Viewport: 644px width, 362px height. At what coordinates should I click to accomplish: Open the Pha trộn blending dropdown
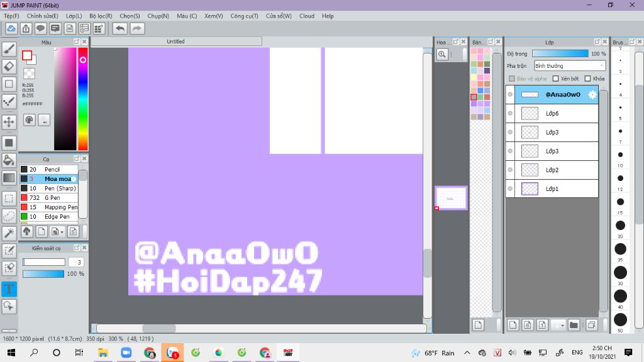tap(570, 65)
